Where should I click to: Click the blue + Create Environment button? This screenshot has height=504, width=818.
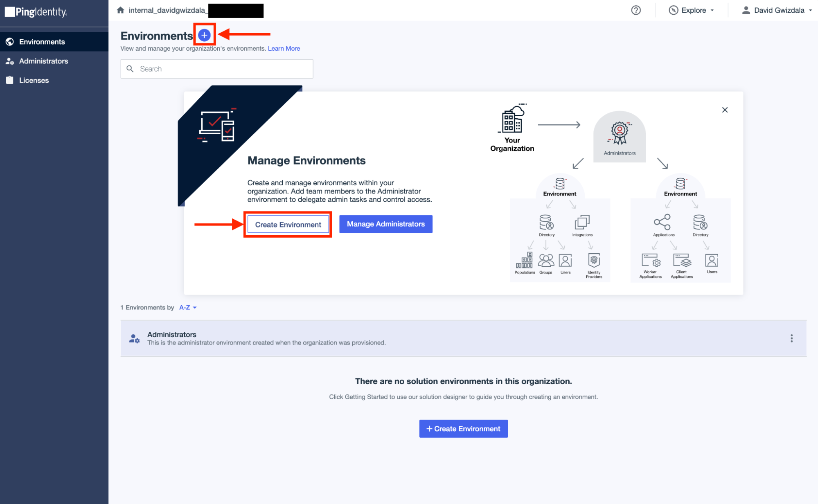[464, 429]
